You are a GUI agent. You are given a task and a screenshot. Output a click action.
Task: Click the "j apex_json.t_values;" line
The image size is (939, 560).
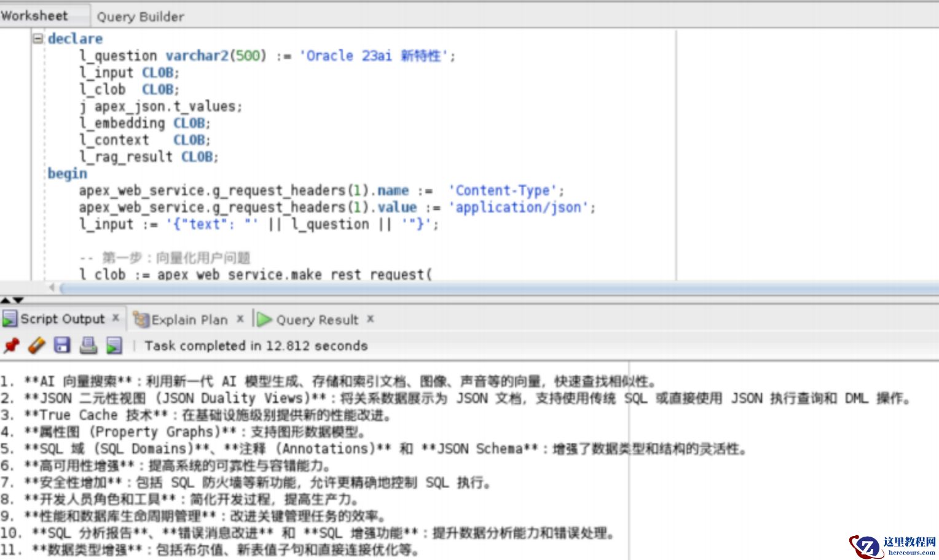[x=161, y=106]
